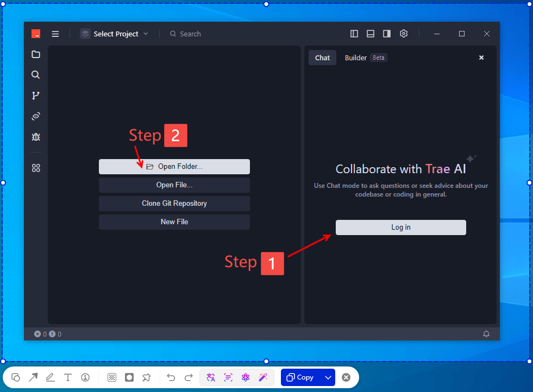
Task: Click the Open Folder... button
Action: tap(174, 167)
